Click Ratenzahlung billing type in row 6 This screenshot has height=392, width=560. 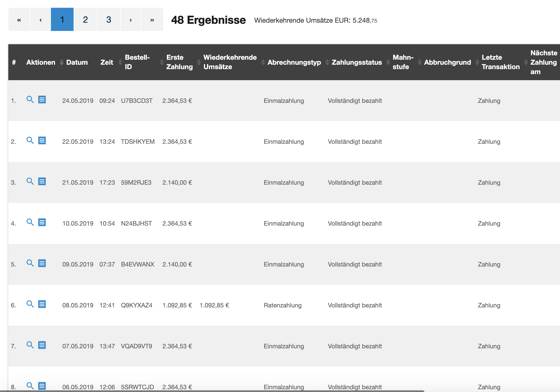click(282, 305)
